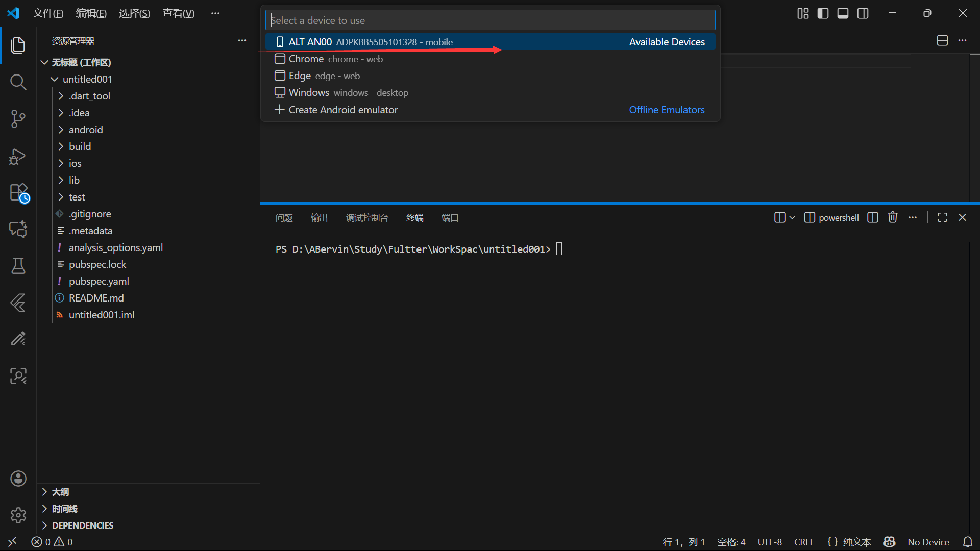This screenshot has width=980, height=551.
Task: Kill terminal with the trash icon
Action: tap(892, 218)
